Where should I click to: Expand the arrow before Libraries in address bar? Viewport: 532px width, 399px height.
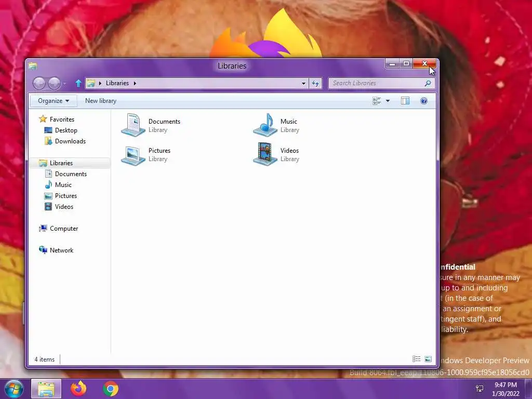tap(100, 83)
